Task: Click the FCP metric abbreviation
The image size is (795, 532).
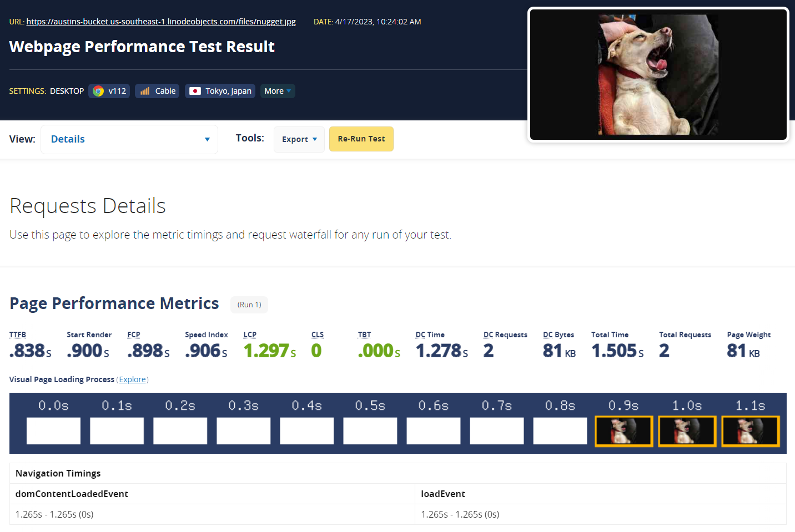Action: tap(134, 335)
